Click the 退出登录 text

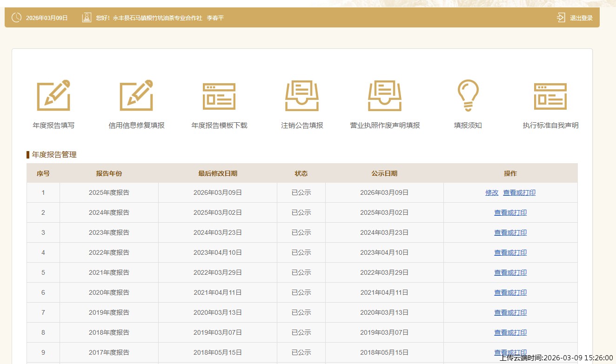click(x=582, y=18)
